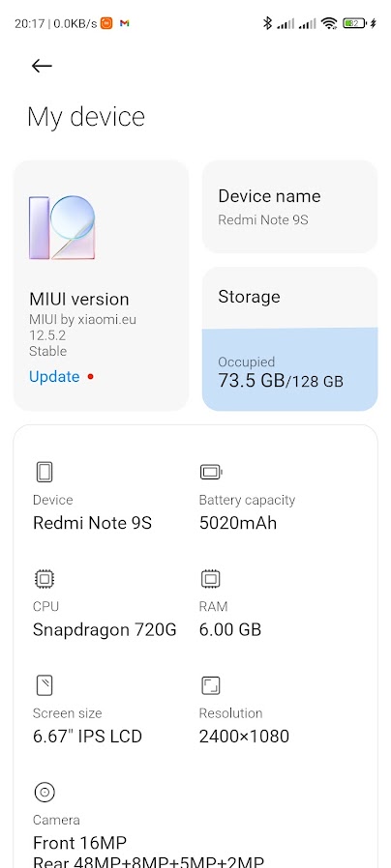Tap the Wi-Fi status icon

pos(329,23)
